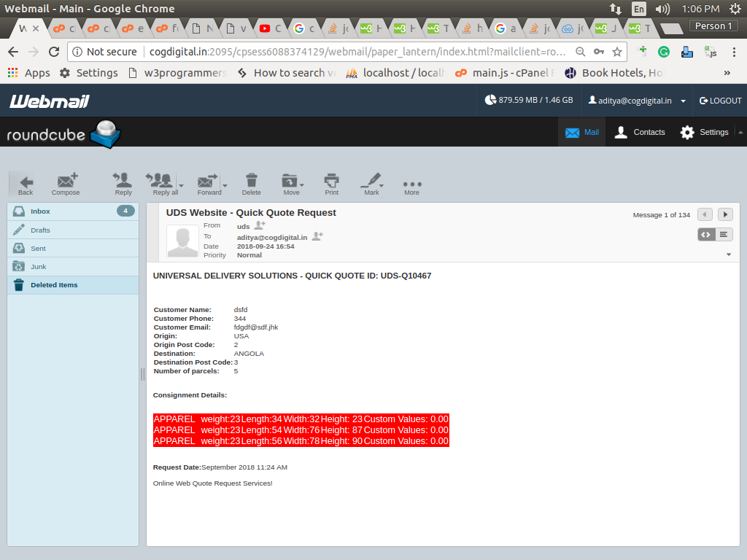Click the Back arrow in the mail toolbar

click(x=26, y=183)
